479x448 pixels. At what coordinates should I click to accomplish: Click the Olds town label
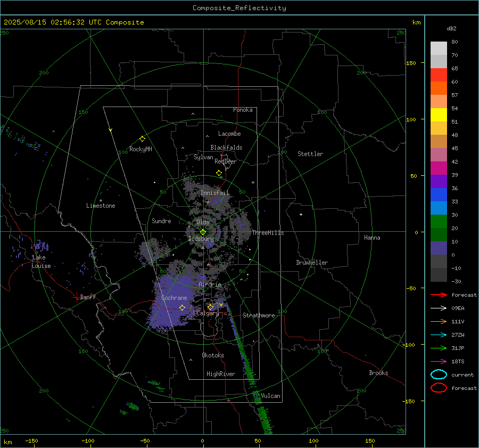point(203,222)
